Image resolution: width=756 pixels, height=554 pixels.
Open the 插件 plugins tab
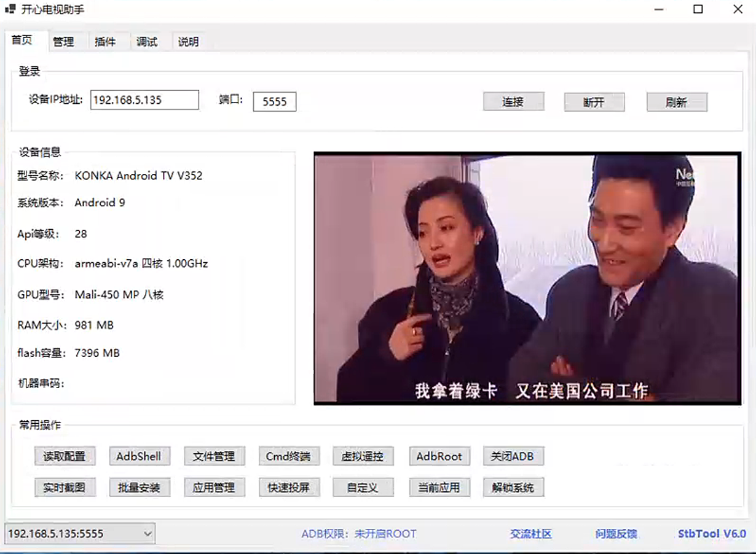tap(105, 42)
